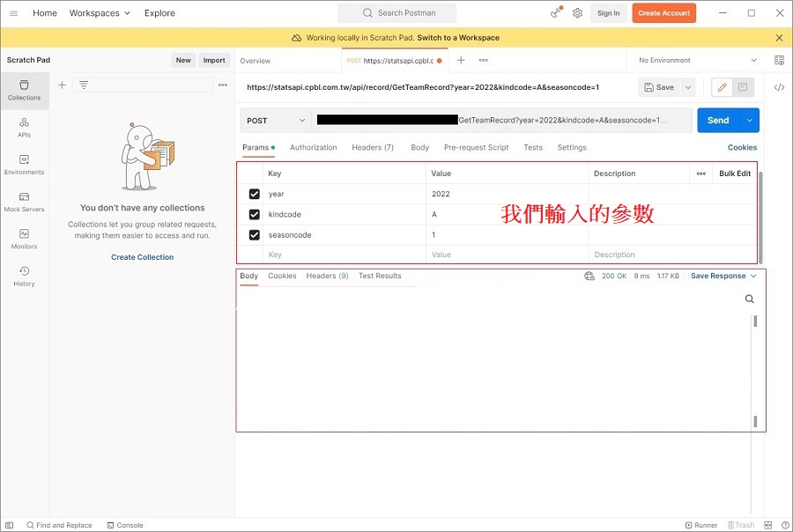Click the plus icon to add new tab

point(461,60)
